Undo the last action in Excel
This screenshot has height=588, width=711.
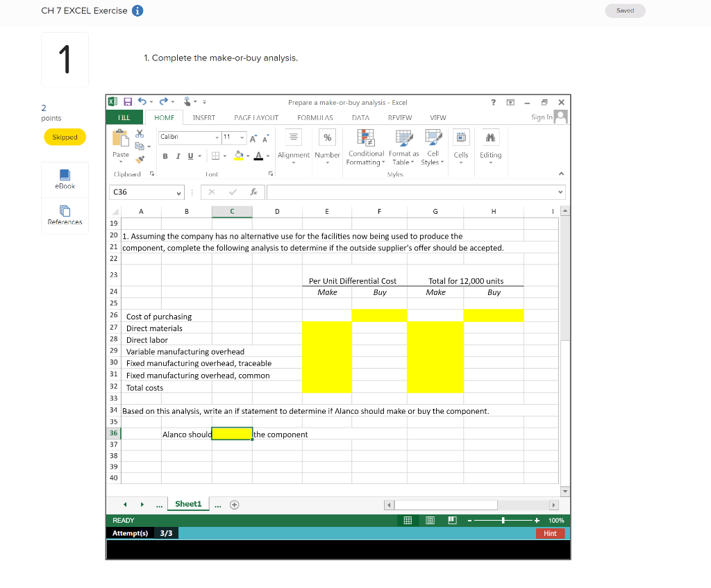pyautogui.click(x=142, y=101)
